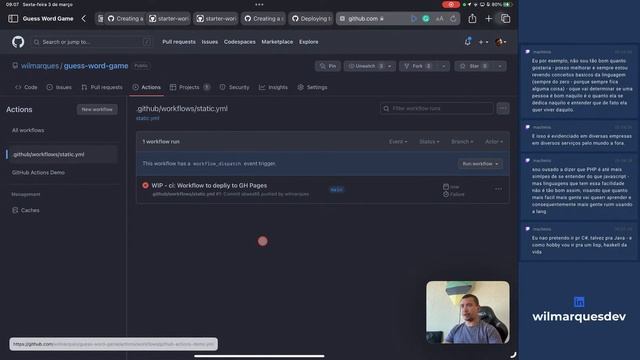Open Pull requests in top navigation
The height and width of the screenshot is (360, 640).
click(x=179, y=42)
